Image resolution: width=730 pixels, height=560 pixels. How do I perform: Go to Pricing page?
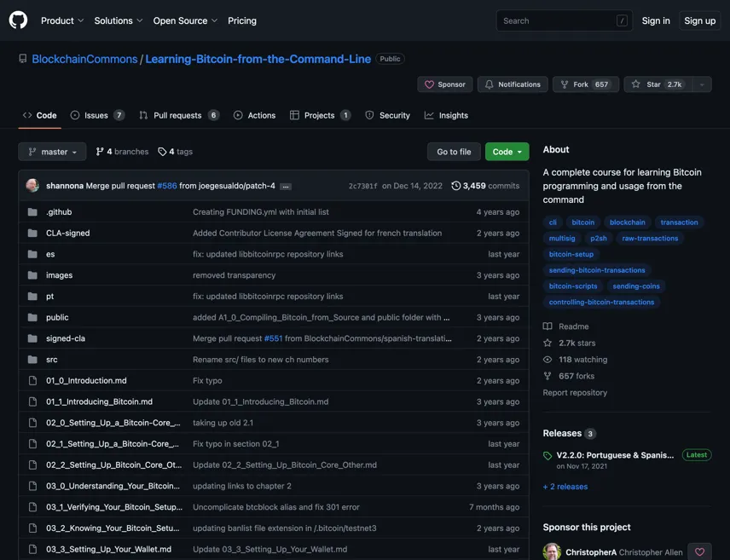(x=241, y=20)
